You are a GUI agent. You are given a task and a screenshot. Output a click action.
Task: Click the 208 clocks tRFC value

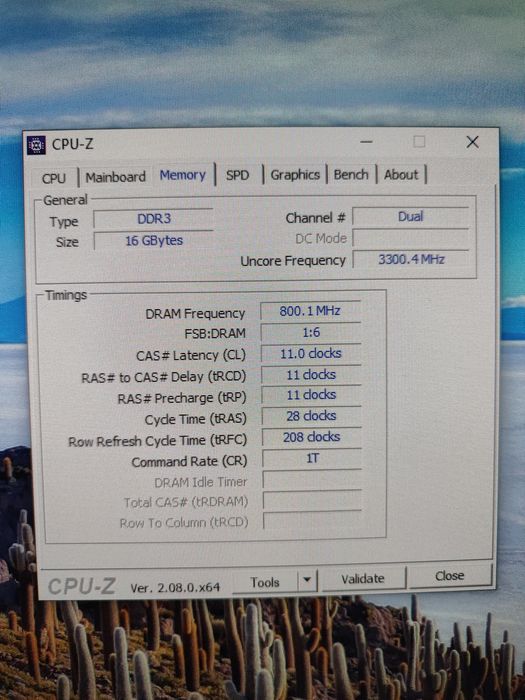(x=312, y=437)
